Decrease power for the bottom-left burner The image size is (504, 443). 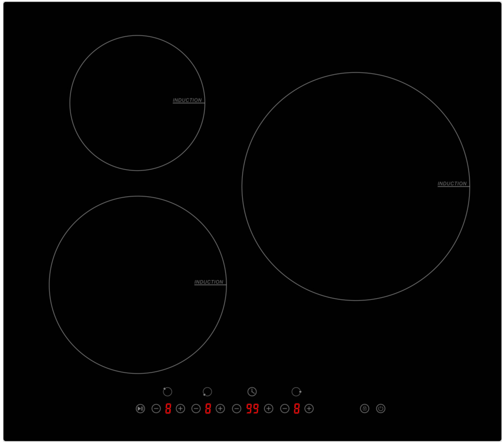point(196,409)
